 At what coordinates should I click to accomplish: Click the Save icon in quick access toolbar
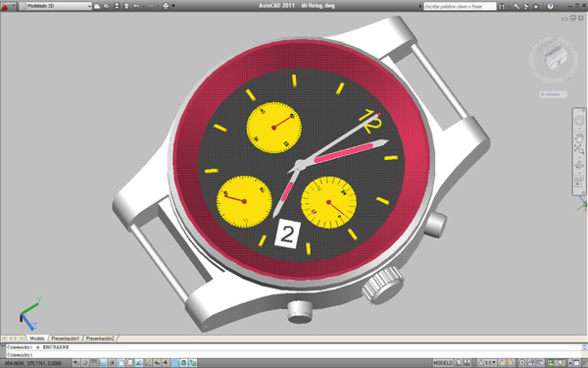click(x=117, y=6)
